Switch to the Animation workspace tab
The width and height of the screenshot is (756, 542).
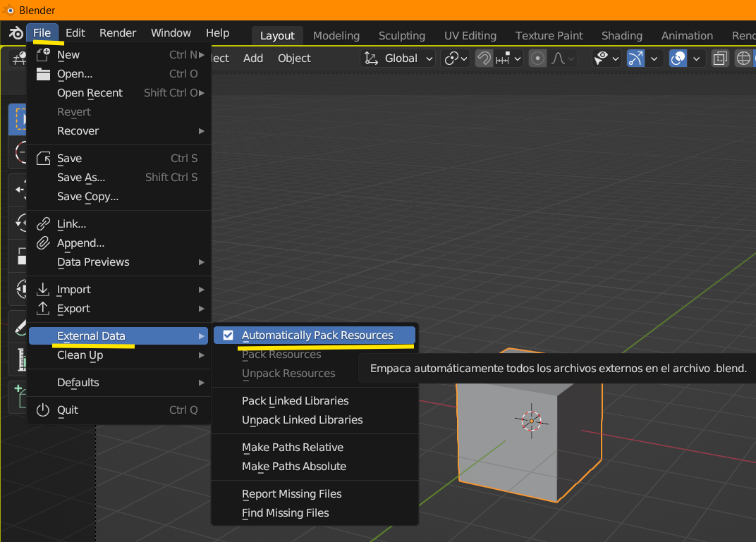687,36
